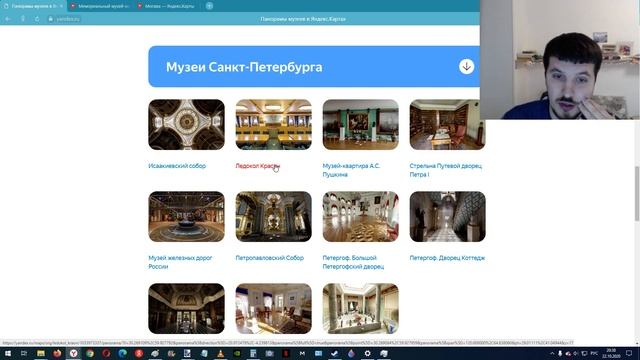Click Музей-квартира А.С. Пушкина link
640x360 pixels.
351,170
